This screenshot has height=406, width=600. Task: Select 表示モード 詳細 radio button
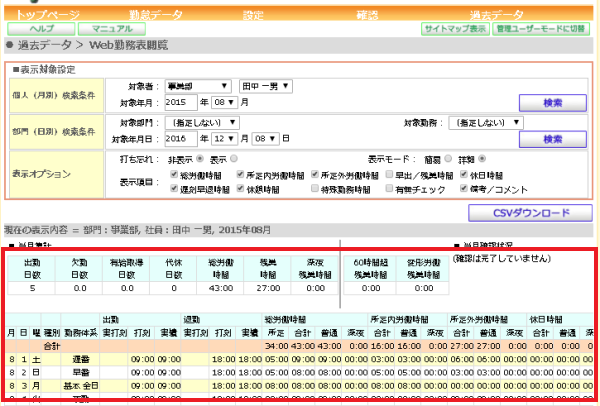[482, 158]
